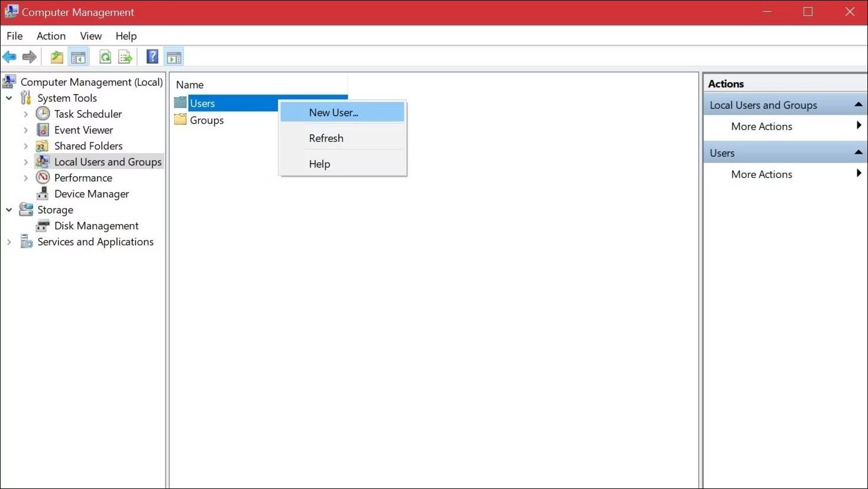Collapse the Storage tree node

point(9,210)
